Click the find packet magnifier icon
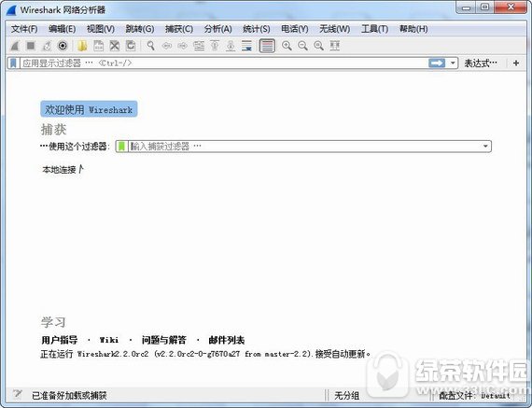Image resolution: width=532 pixels, height=408 pixels. point(150,46)
